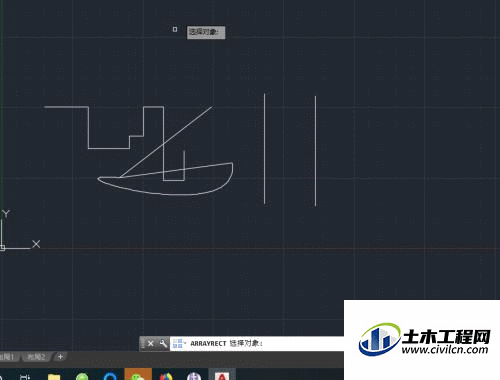Viewport: 500px width, 380px height.
Task: Open the colorful round taskbar app icon
Action: 166,377
